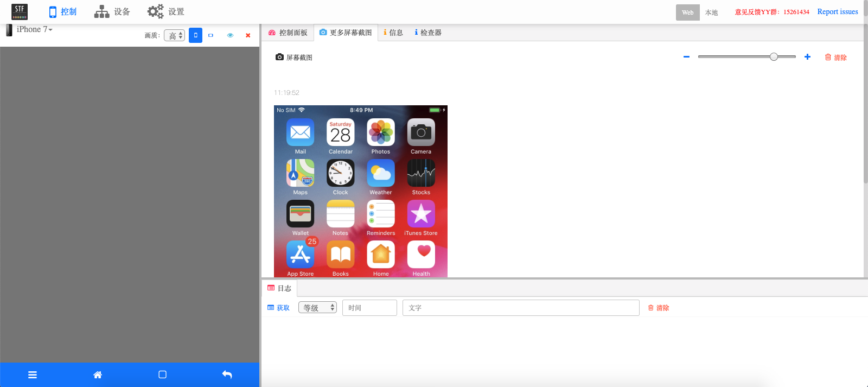Open the 设备 devices page
Image resolution: width=868 pixels, height=387 pixels.
pyautogui.click(x=112, y=12)
